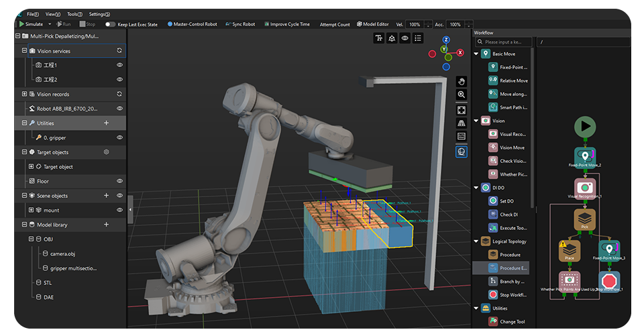
Task: Click the Relative Move step icon
Action: (x=493, y=80)
